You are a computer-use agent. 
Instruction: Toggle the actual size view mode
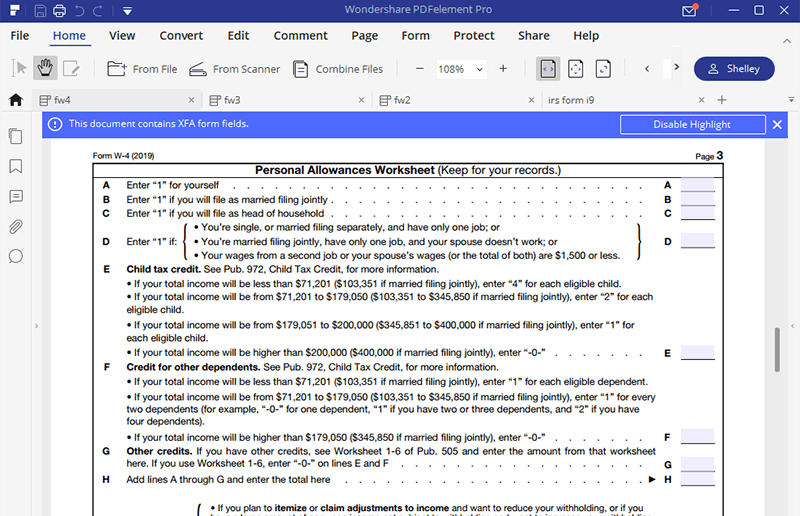(603, 69)
